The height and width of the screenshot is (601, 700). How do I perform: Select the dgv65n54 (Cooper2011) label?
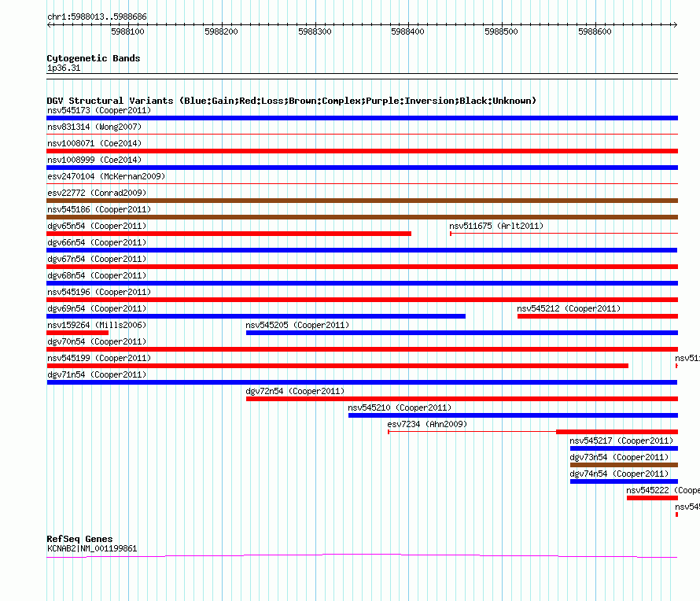coord(97,226)
